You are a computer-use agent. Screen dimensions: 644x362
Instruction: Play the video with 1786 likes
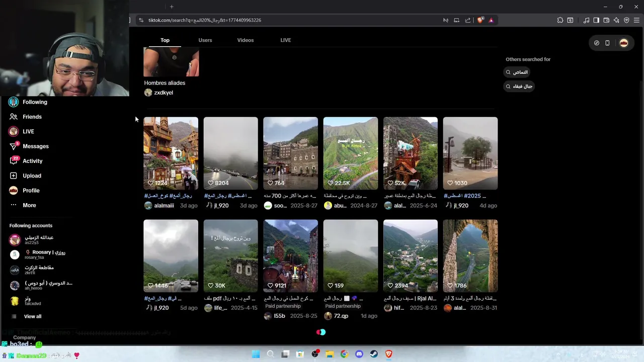coord(470,256)
